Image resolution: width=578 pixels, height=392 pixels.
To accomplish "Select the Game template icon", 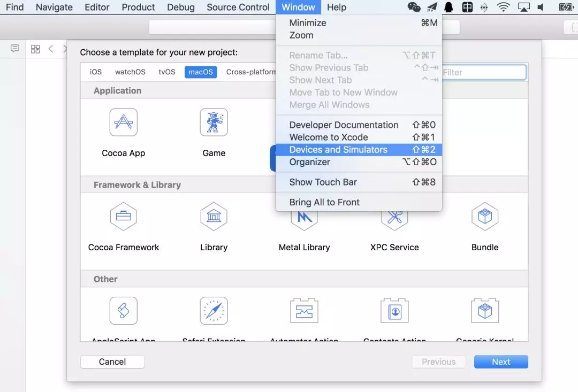I will coord(214,122).
